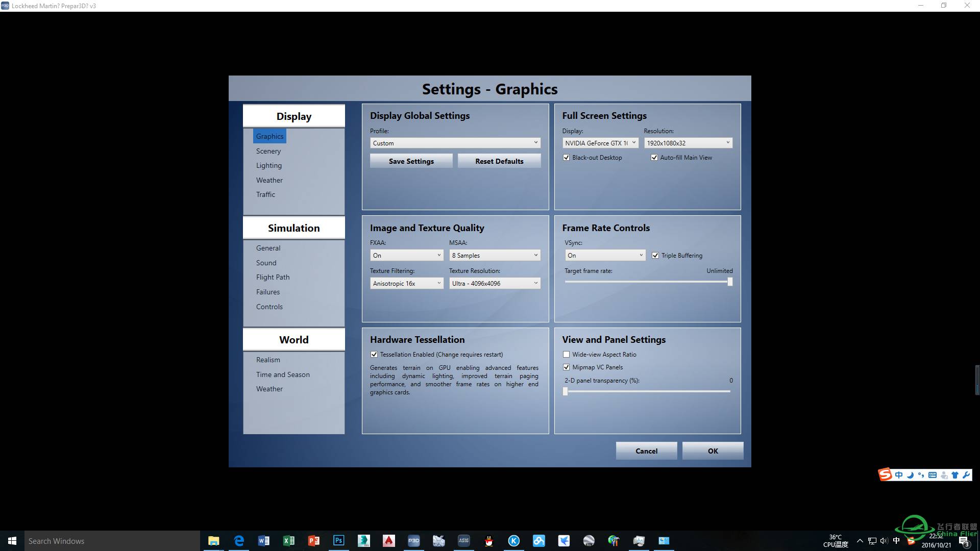
Task: Drag the 2-D panel transparency slider
Action: 566,391
